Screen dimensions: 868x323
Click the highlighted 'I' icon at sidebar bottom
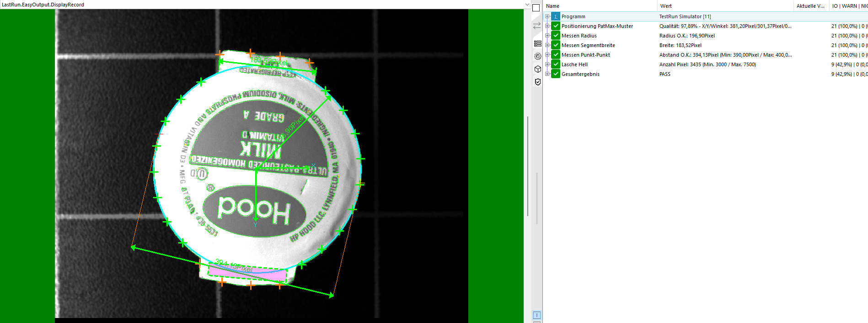pos(537,315)
